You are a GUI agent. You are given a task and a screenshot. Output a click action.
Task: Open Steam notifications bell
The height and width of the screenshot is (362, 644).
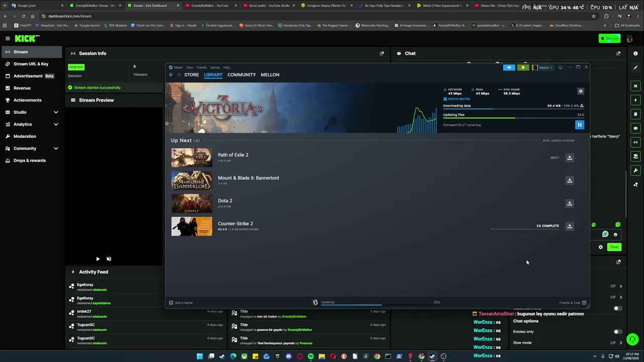523,67
